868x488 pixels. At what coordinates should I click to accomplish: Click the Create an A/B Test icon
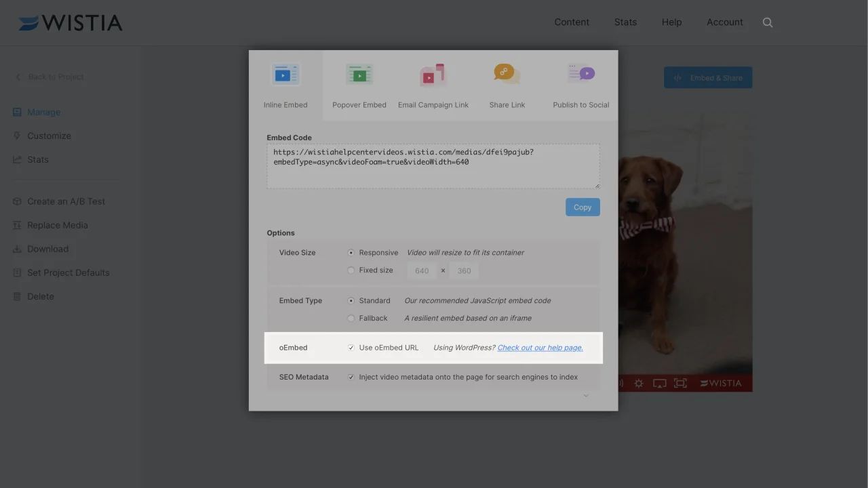pyautogui.click(x=17, y=201)
